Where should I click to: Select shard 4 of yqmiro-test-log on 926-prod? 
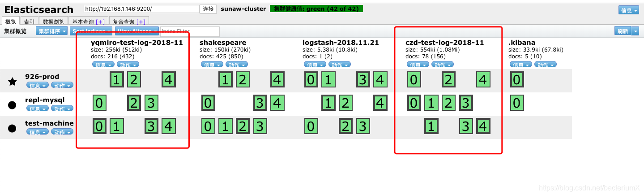[169, 80]
